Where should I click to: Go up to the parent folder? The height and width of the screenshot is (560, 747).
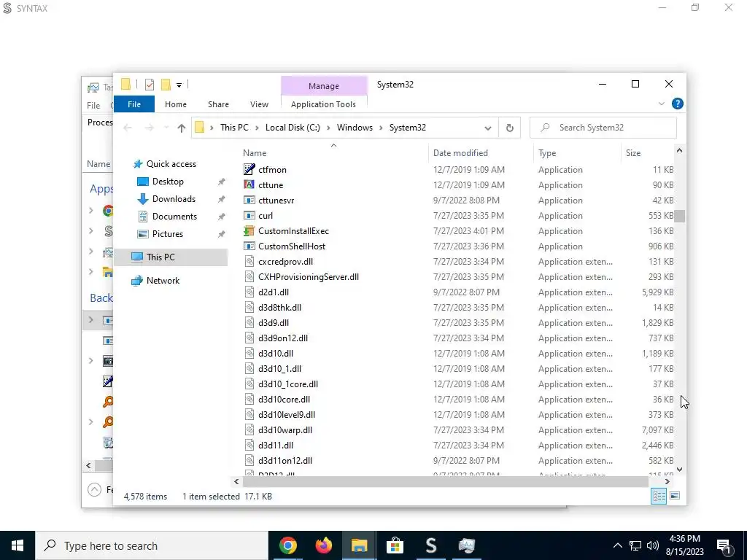point(181,128)
